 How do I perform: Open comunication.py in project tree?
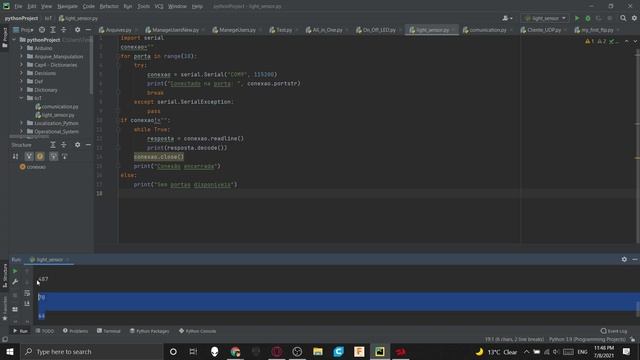pyautogui.click(x=57, y=107)
